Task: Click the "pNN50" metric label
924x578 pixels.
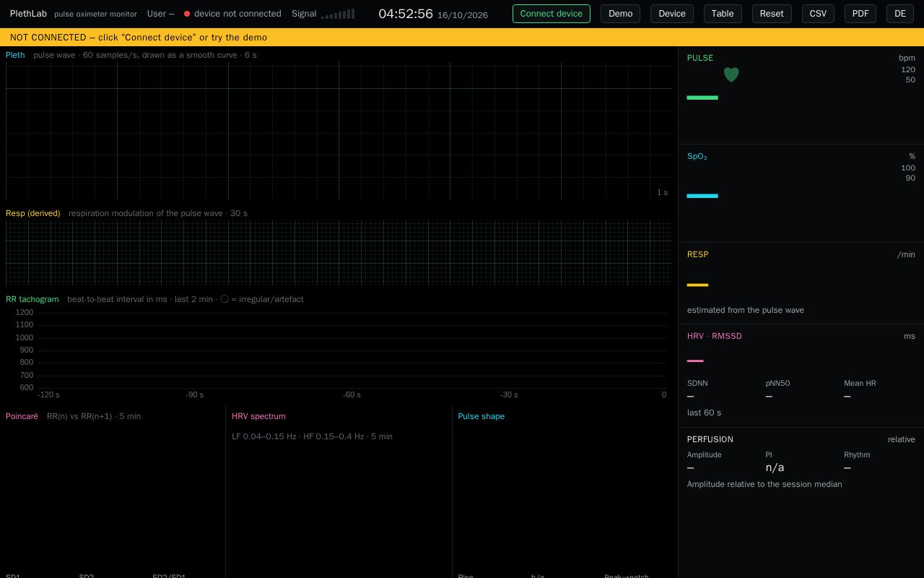Action: (778, 384)
